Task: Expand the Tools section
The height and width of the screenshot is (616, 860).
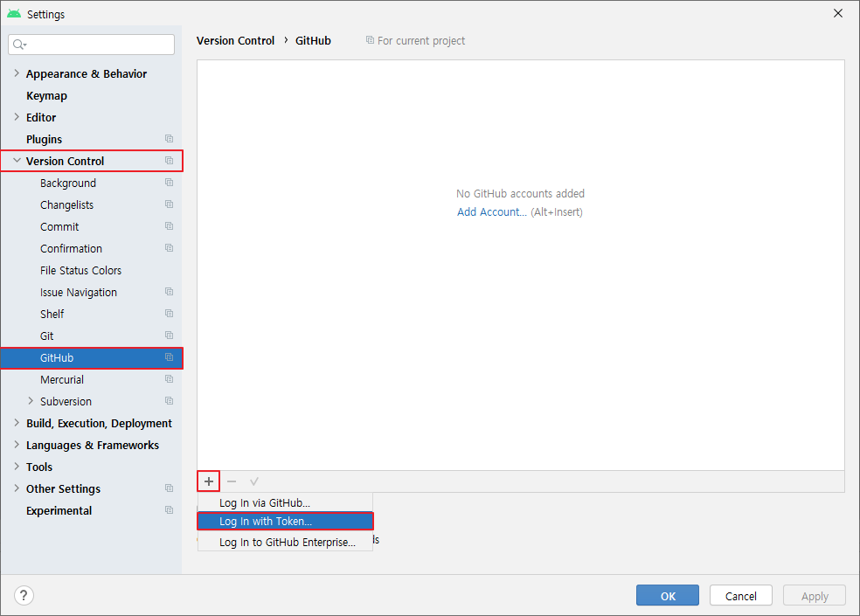Action: pyautogui.click(x=17, y=467)
